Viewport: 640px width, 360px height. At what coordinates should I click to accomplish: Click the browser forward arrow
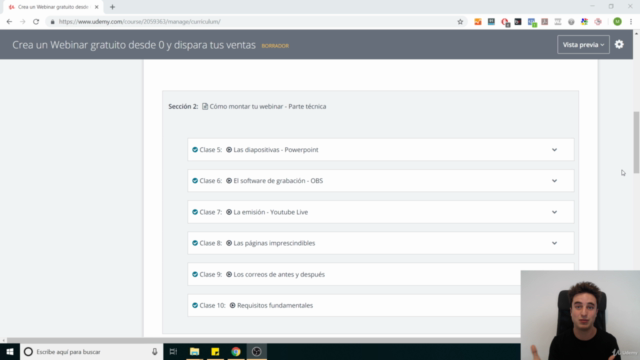[x=22, y=22]
